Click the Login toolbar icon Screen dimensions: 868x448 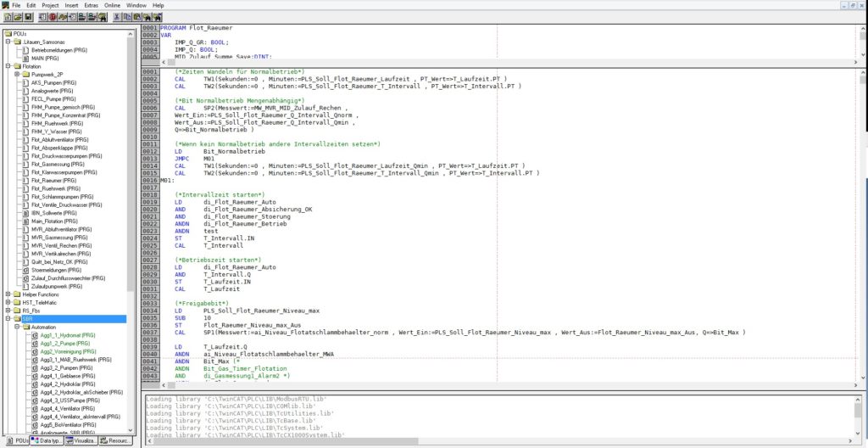[82, 17]
